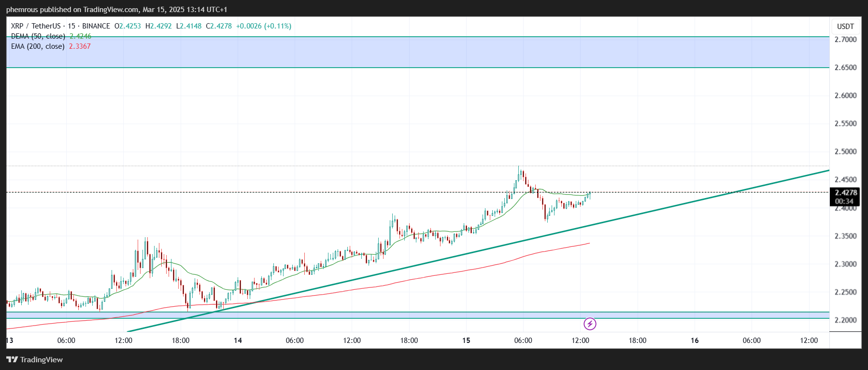Image resolution: width=868 pixels, height=370 pixels.
Task: Click the current price tag 2.4278
Action: [845, 192]
